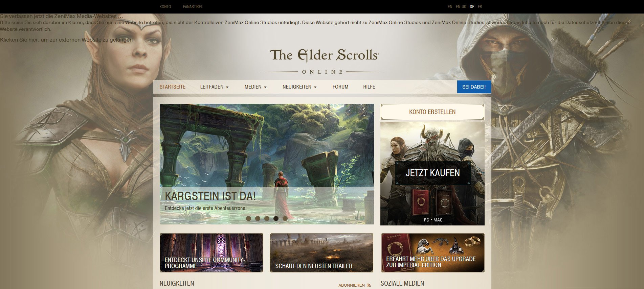Viewport: 644px width, 289px height.
Task: Click the blue Sei Dabei! button
Action: click(x=474, y=87)
